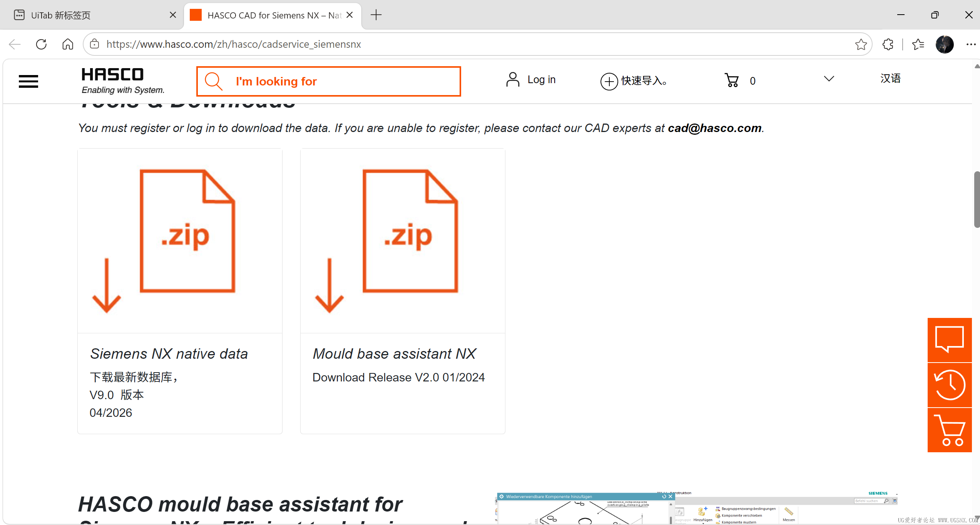This screenshot has width=980, height=525.
Task: Switch to the UiTab 新标签页 tab
Action: click(92, 15)
